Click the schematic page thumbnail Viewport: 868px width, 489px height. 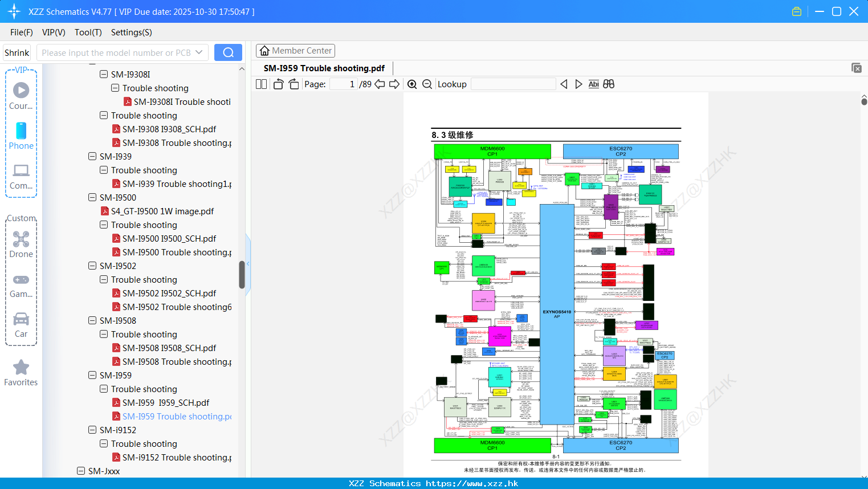click(x=556, y=285)
